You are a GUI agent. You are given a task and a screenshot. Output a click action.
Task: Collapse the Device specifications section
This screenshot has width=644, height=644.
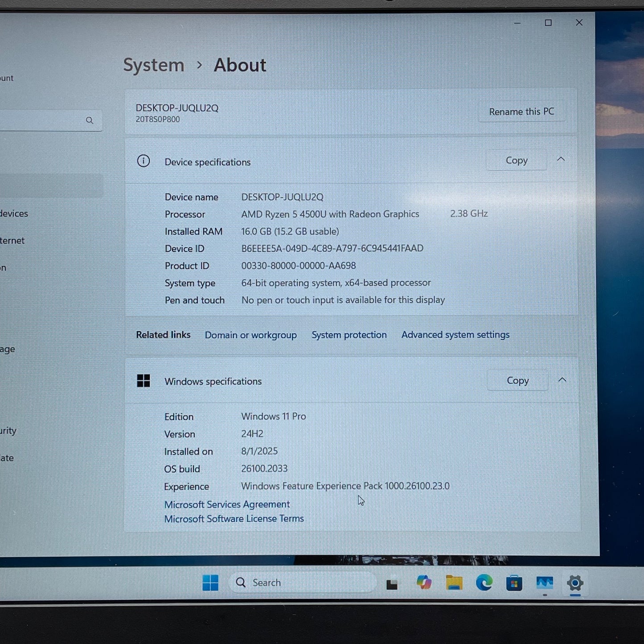tap(561, 160)
